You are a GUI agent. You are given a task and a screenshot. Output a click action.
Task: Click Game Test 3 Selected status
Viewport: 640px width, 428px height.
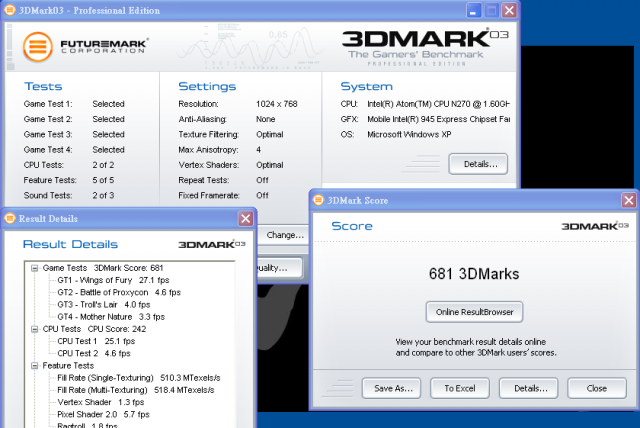(x=108, y=135)
